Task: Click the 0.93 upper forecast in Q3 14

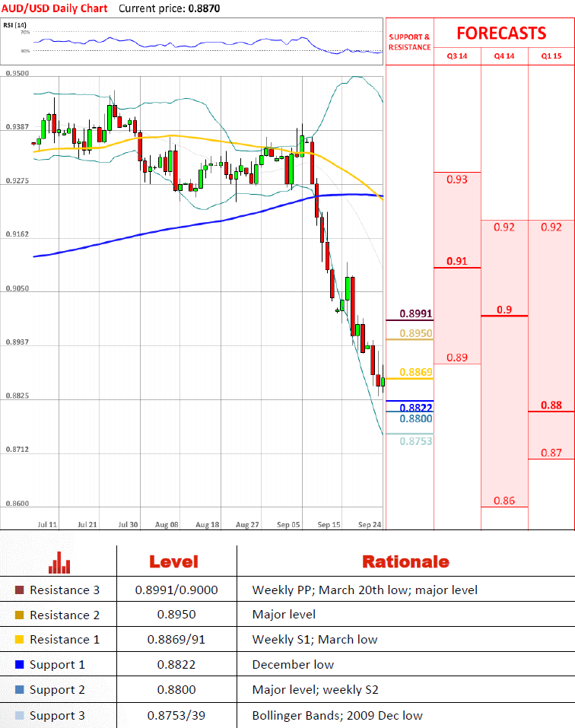Action: (457, 180)
